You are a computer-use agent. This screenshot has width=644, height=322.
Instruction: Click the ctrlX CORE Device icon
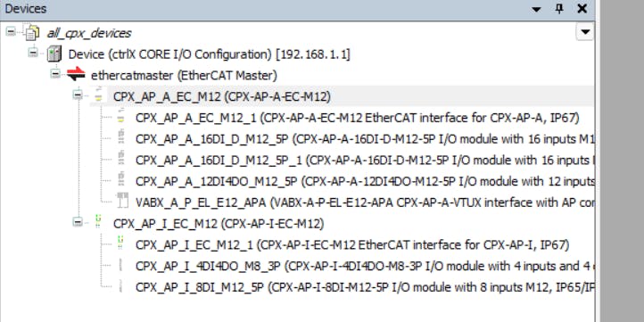(x=54, y=54)
